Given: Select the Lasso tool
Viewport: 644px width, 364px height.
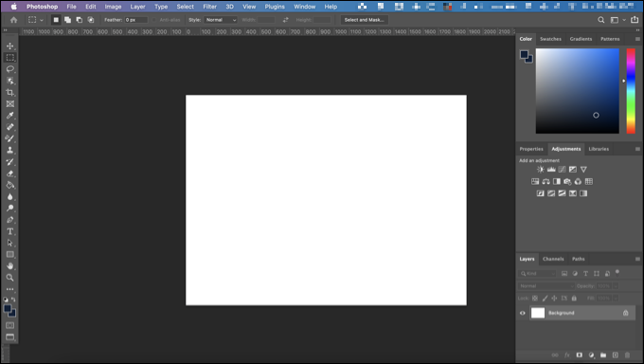Looking at the screenshot, I should [9, 69].
